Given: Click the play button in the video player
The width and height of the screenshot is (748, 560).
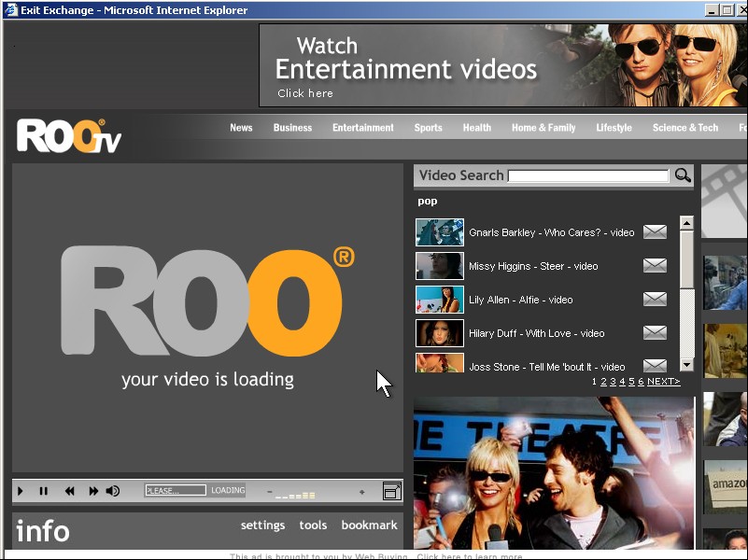Looking at the screenshot, I should 20,491.
